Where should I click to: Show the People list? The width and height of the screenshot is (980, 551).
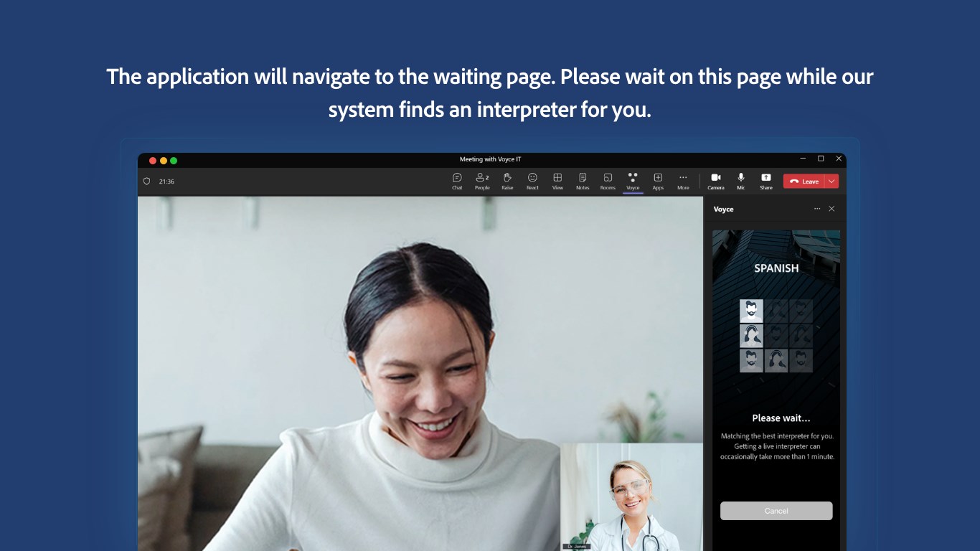click(482, 181)
